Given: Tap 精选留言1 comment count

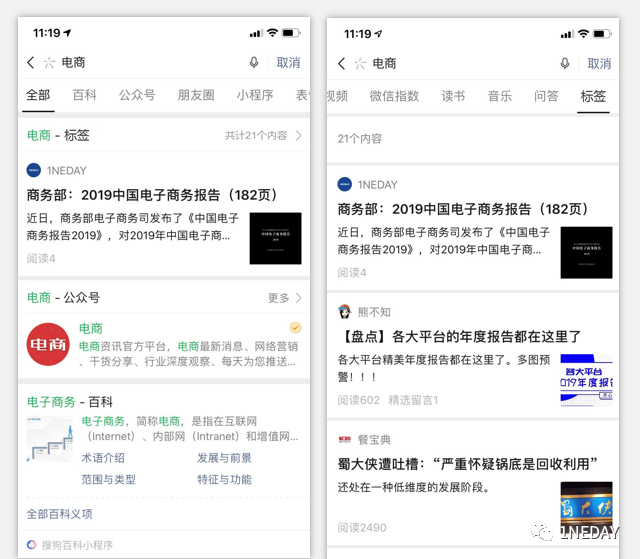Looking at the screenshot, I should pos(413,400).
